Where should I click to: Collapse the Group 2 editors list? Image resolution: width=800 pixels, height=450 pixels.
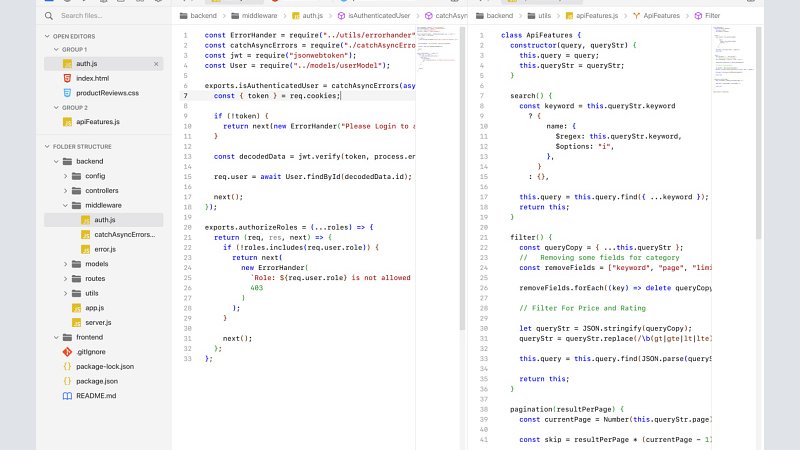pos(53,107)
